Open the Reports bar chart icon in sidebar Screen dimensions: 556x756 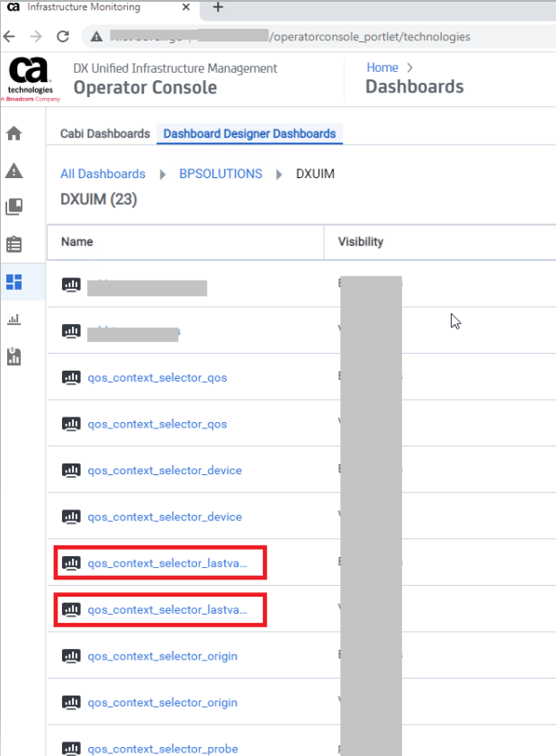click(x=14, y=319)
